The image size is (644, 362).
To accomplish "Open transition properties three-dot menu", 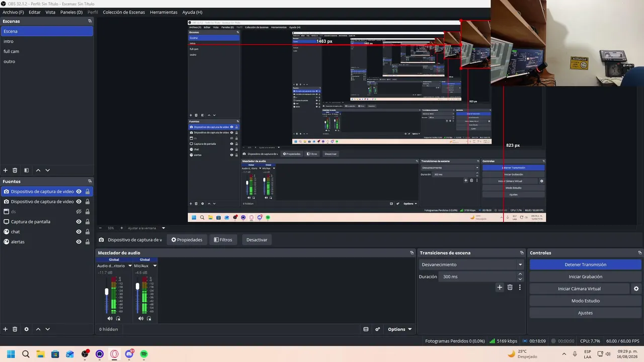I will click(x=520, y=288).
